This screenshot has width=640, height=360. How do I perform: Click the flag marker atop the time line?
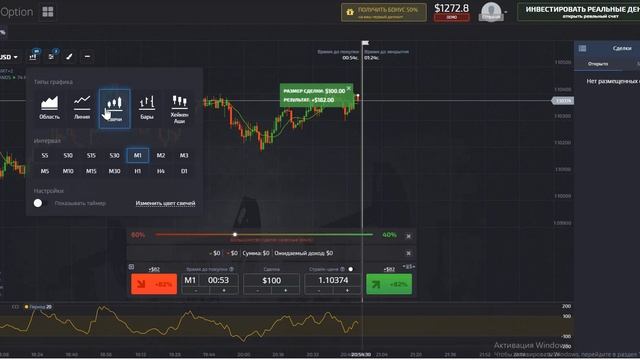pyautogui.click(x=365, y=43)
